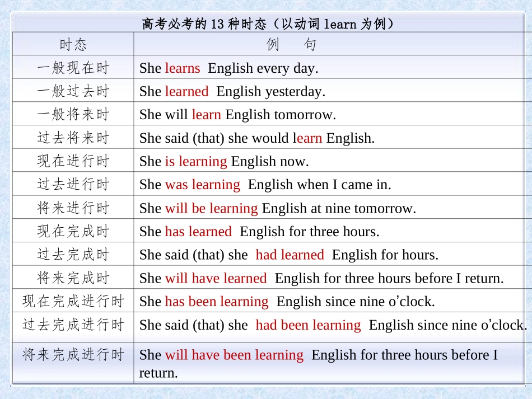
Task: Select the '时态' column header
Action: [73, 44]
